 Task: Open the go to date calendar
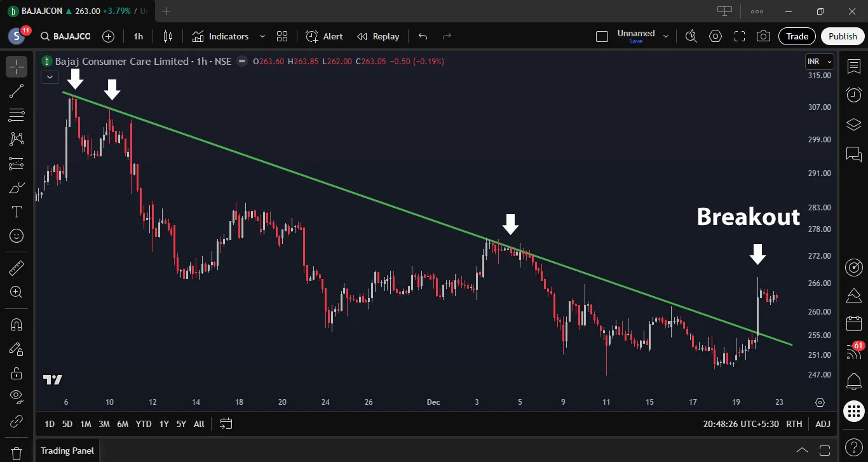click(226, 424)
